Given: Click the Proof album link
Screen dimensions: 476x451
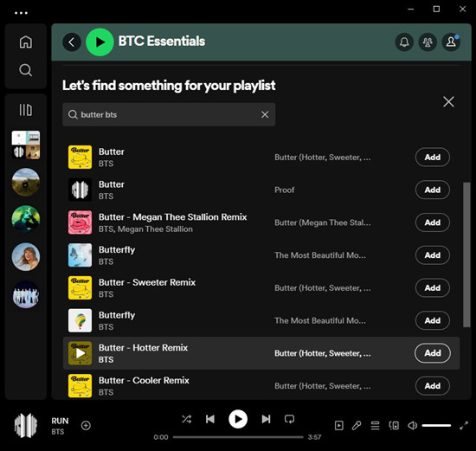Looking at the screenshot, I should click(x=285, y=190).
